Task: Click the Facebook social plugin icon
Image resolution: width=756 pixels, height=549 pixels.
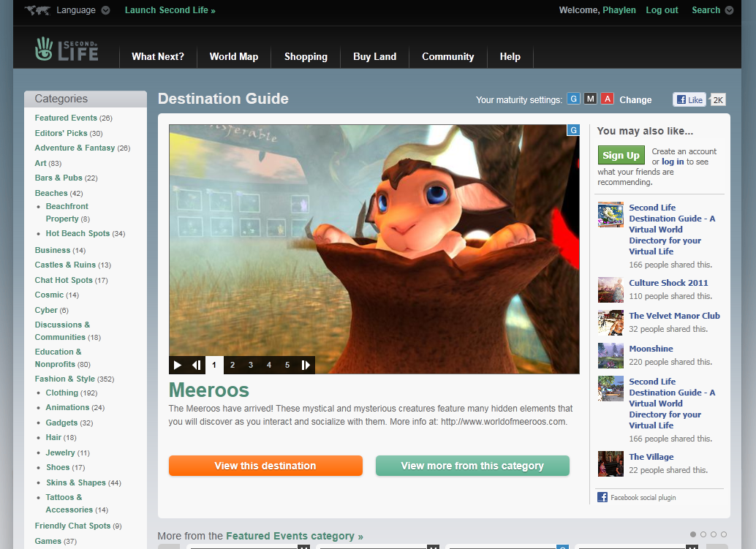Action: click(602, 497)
